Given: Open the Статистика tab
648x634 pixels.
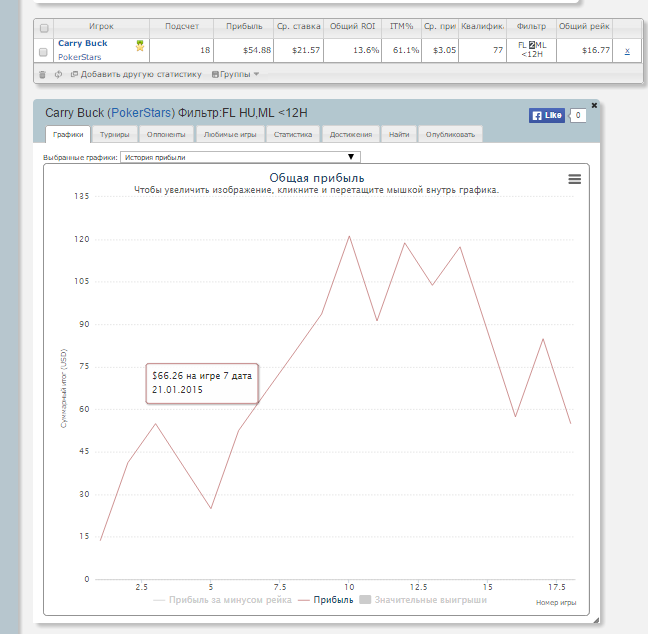Looking at the screenshot, I should tap(293, 134).
